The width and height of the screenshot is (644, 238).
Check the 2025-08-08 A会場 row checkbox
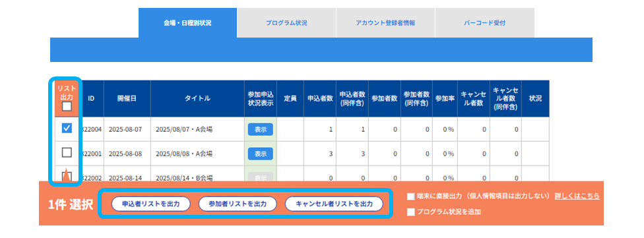pyautogui.click(x=67, y=153)
